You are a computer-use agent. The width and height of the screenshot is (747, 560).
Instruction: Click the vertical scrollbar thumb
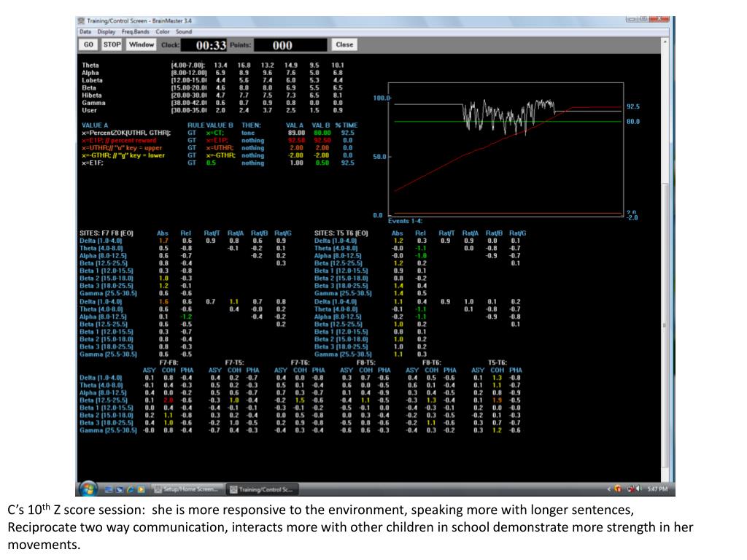[x=665, y=324]
